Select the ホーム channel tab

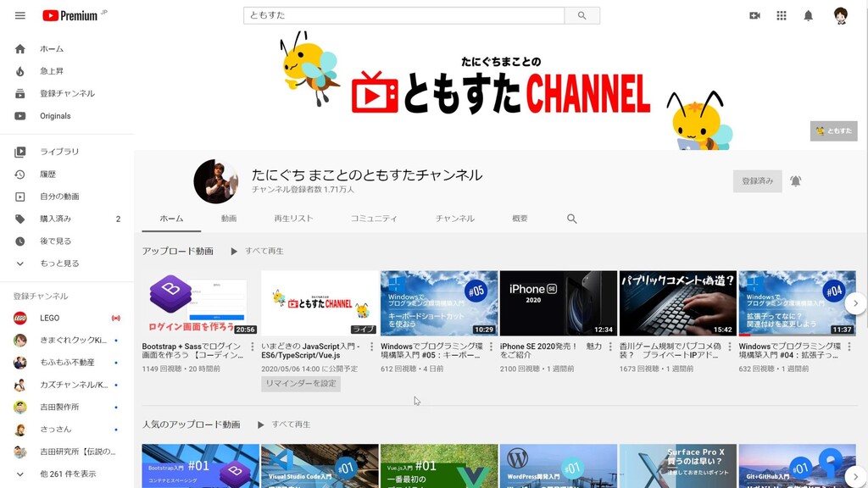[x=171, y=219]
